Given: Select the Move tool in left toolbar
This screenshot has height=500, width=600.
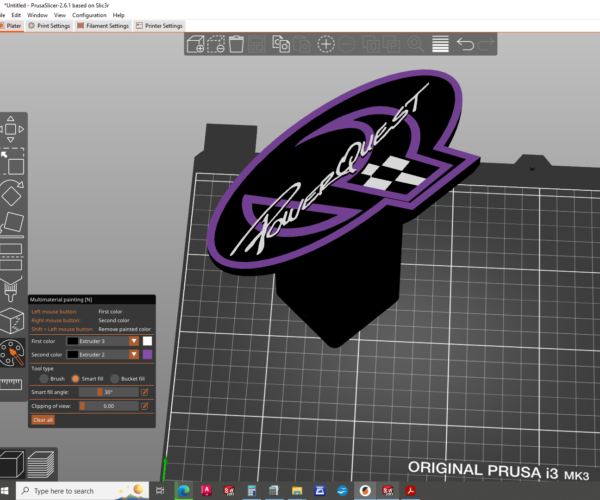Looking at the screenshot, I should coord(11,129).
